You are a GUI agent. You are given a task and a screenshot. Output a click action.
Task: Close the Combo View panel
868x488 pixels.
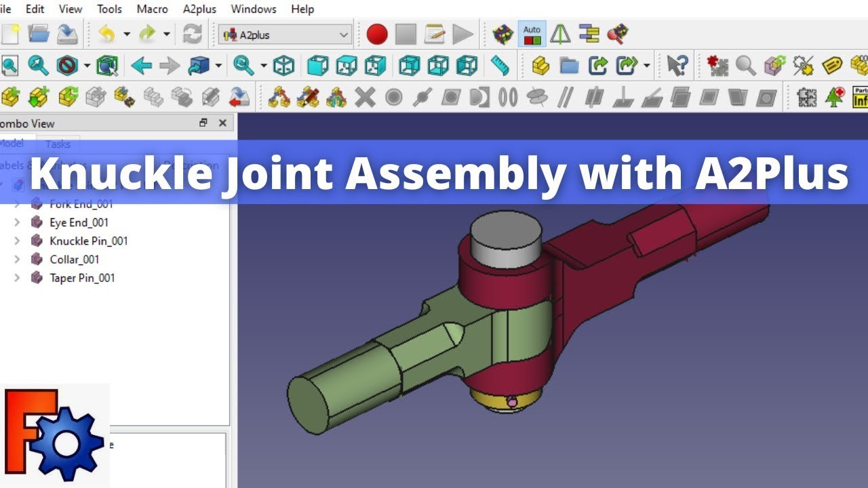(x=222, y=123)
